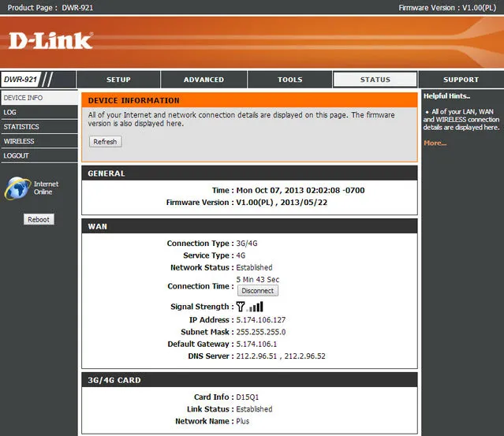Click the DWR-921 model label badge
504x436 pixels.
coord(21,80)
